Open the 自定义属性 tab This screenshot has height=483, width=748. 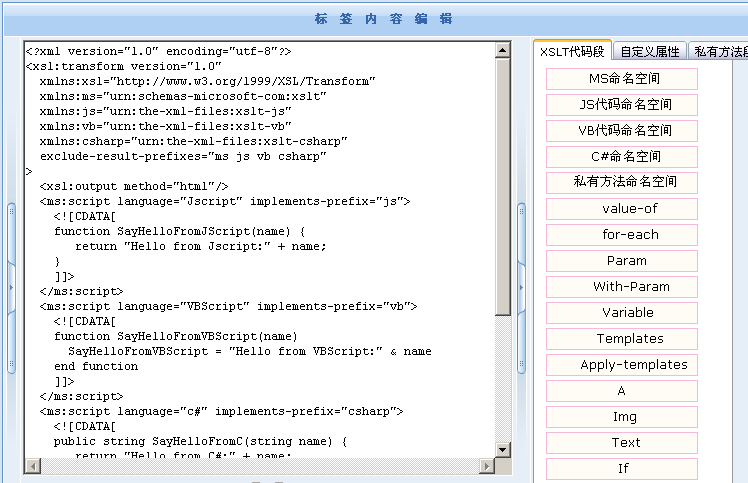(x=649, y=52)
